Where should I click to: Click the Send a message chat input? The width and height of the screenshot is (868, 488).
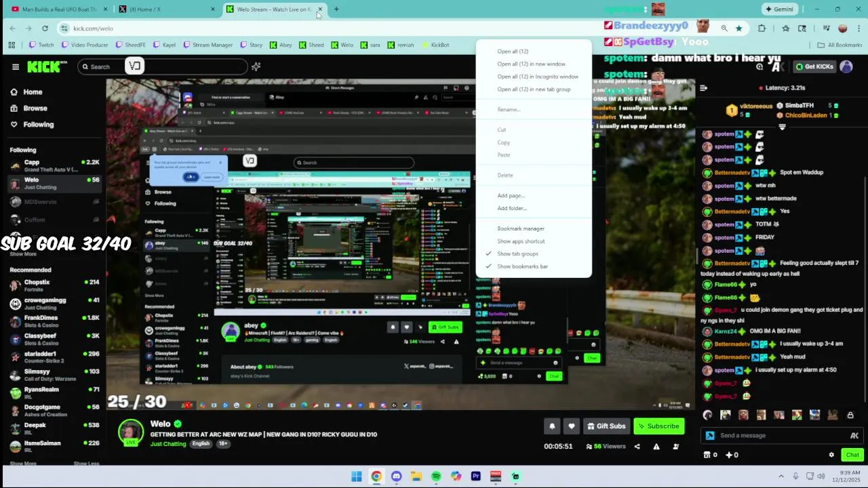pos(783,436)
